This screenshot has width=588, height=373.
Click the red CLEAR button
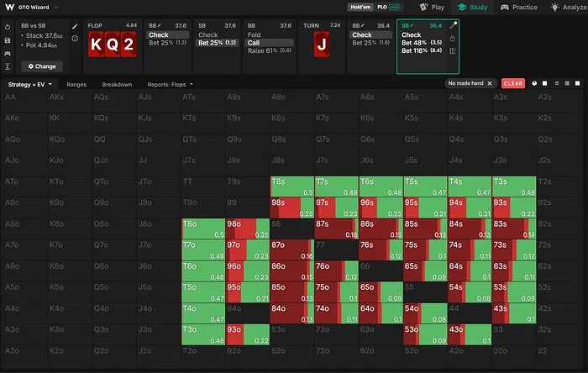(x=513, y=83)
